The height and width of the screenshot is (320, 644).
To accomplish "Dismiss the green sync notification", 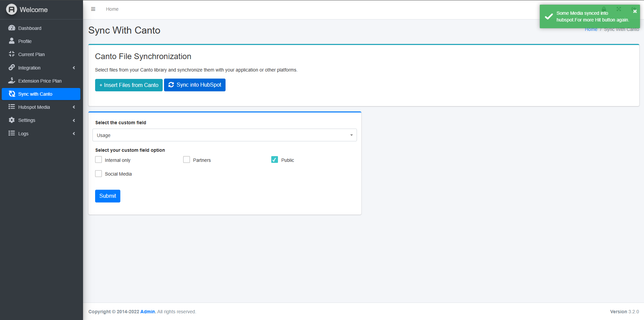I will click(x=635, y=11).
